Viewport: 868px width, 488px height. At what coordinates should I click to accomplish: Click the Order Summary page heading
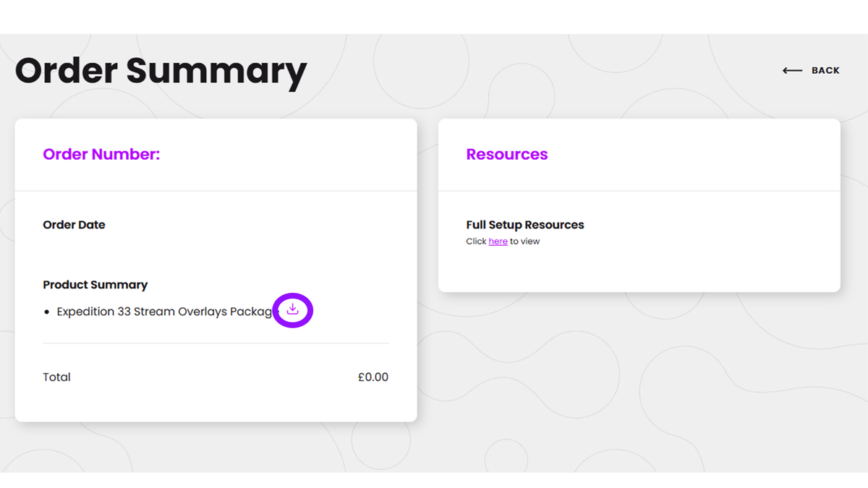161,71
